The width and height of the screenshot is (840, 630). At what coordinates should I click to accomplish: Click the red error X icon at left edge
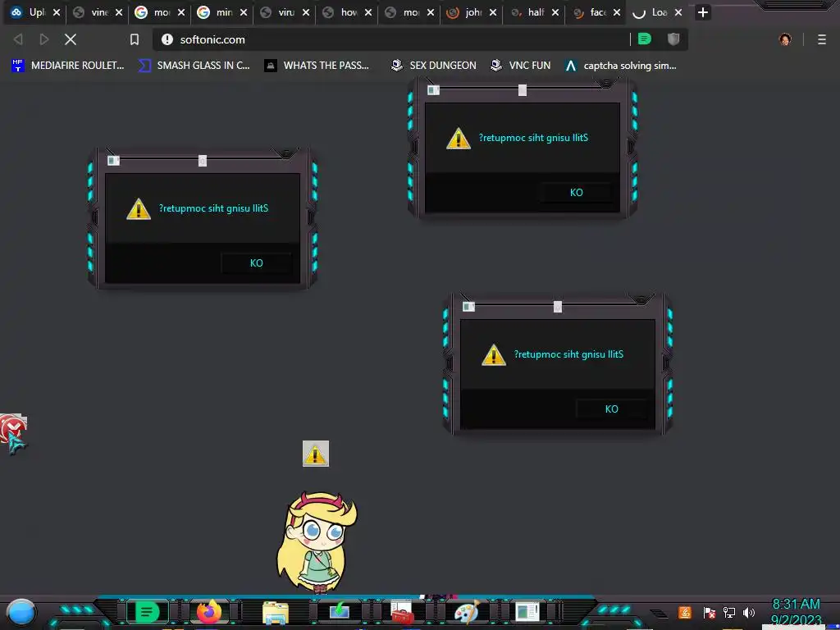coord(13,427)
